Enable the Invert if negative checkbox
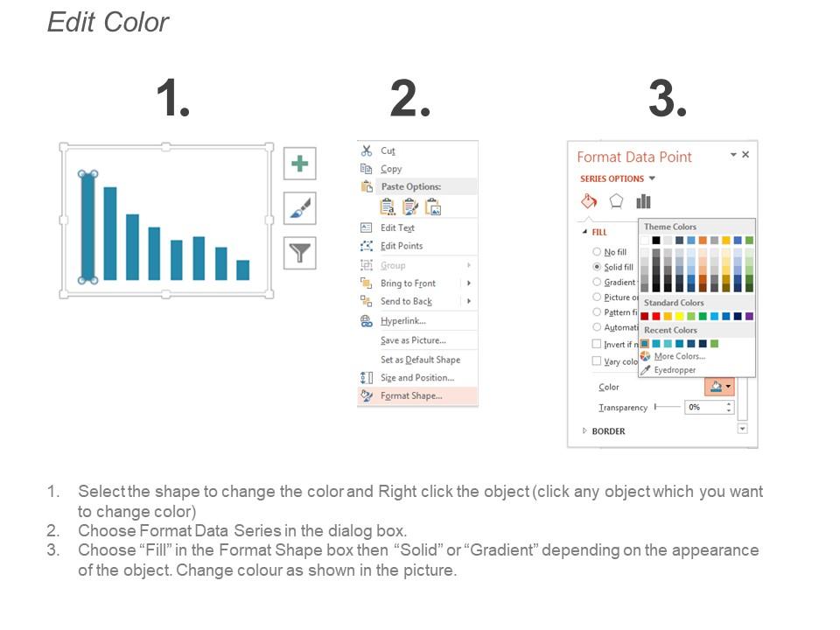 (x=597, y=344)
